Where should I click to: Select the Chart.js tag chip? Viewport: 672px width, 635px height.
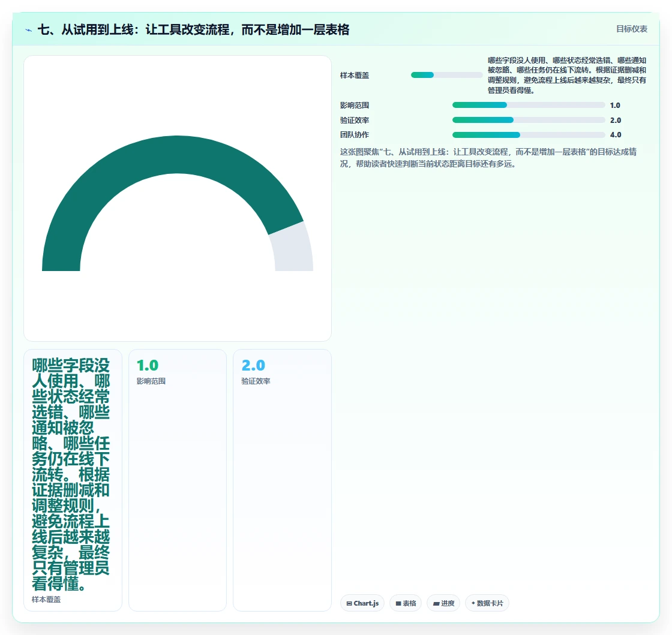pos(362,603)
